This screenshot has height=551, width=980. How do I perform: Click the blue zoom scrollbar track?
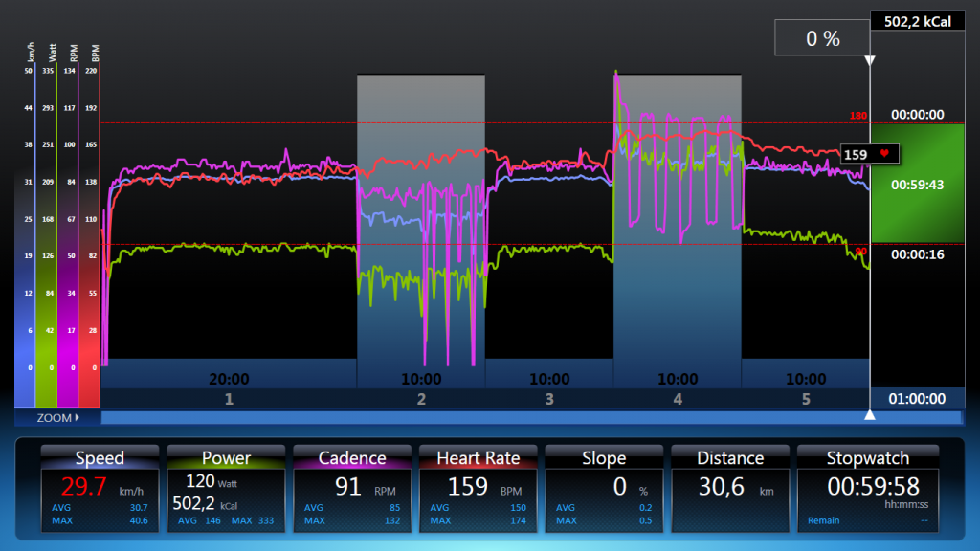click(531, 418)
